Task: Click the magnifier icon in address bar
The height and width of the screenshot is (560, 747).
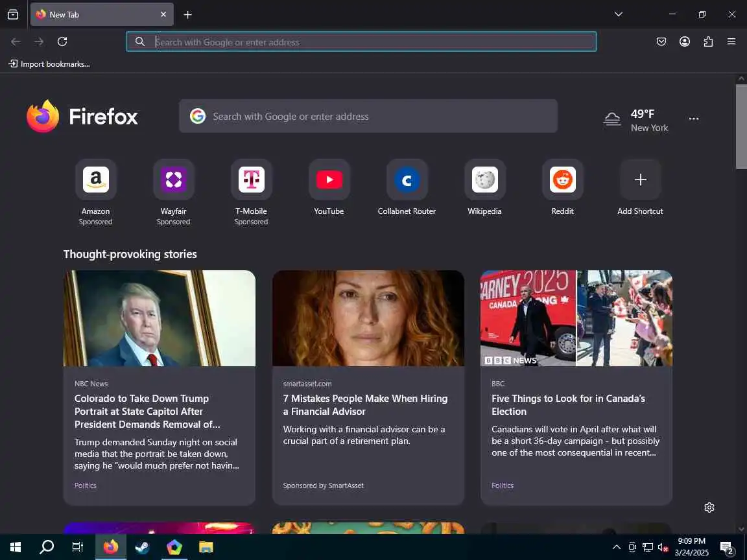Action: [x=139, y=42]
